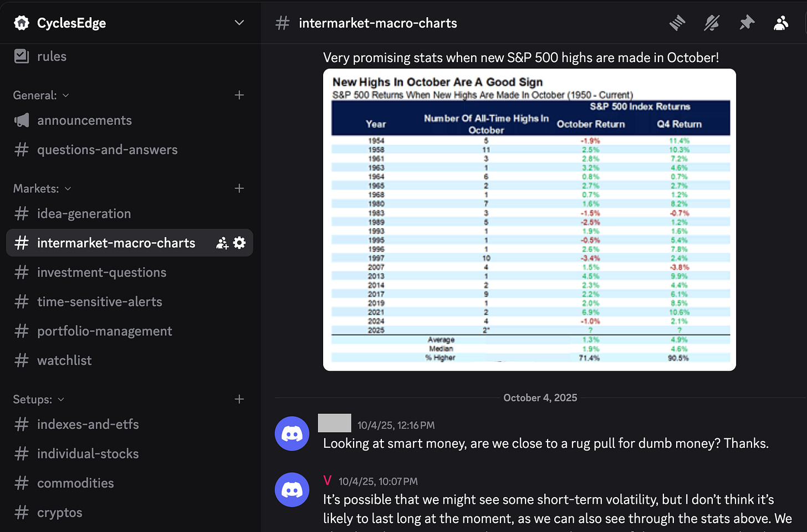807x532 pixels.
Task: Click the 10/4/25, 12:16 PM timestamp
Action: point(396,426)
